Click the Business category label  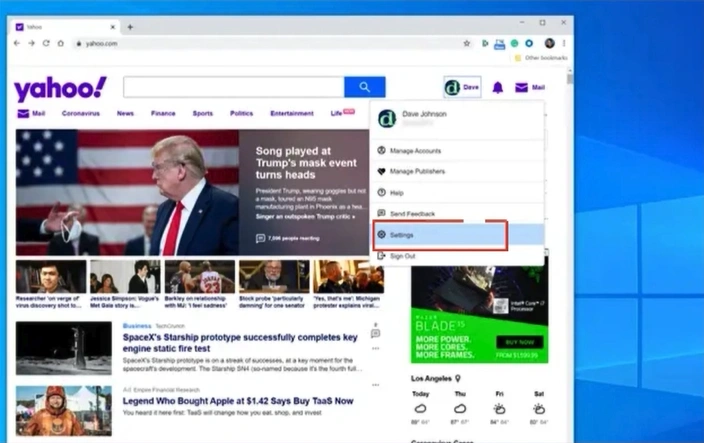tap(137, 326)
